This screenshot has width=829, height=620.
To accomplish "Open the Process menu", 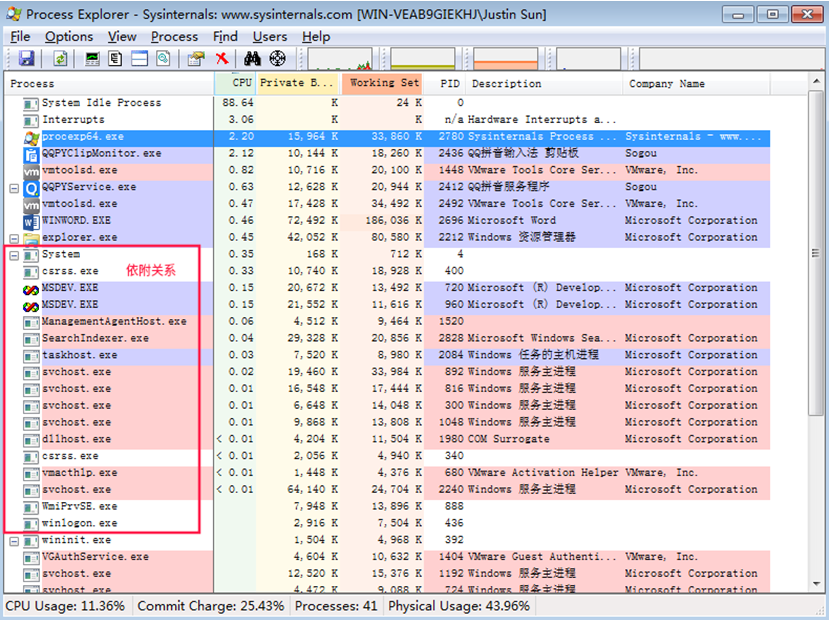I will (x=174, y=36).
